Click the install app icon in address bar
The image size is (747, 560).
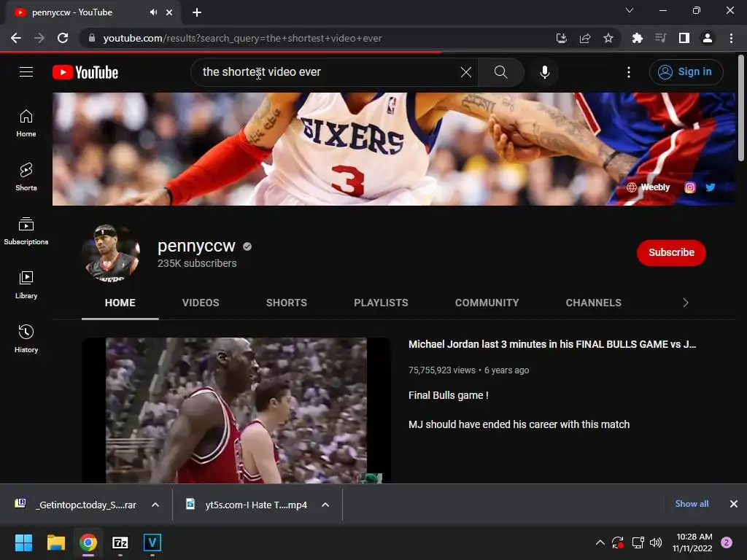(562, 38)
